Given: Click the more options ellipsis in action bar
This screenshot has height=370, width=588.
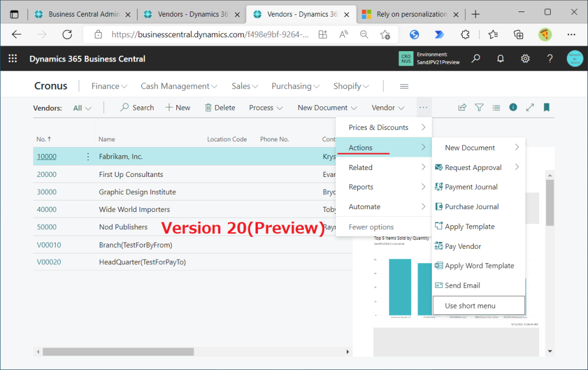Looking at the screenshot, I should click(423, 107).
